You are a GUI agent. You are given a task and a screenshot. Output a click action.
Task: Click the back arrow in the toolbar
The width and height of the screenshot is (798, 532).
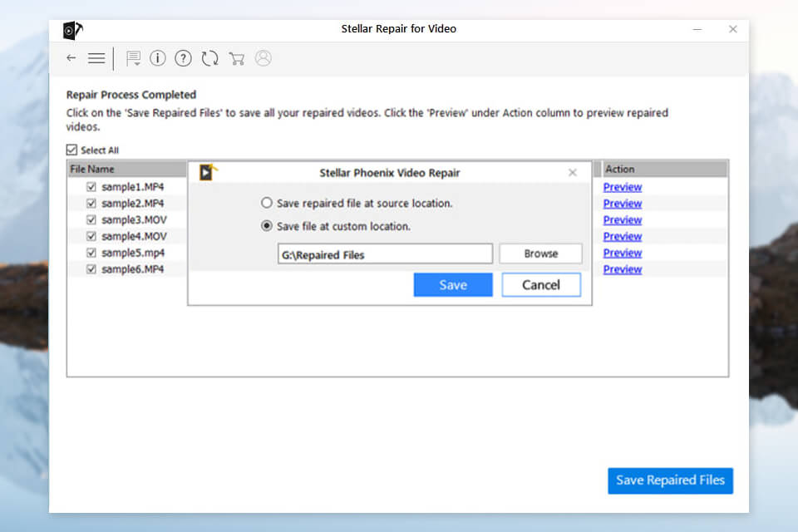tap(71, 58)
